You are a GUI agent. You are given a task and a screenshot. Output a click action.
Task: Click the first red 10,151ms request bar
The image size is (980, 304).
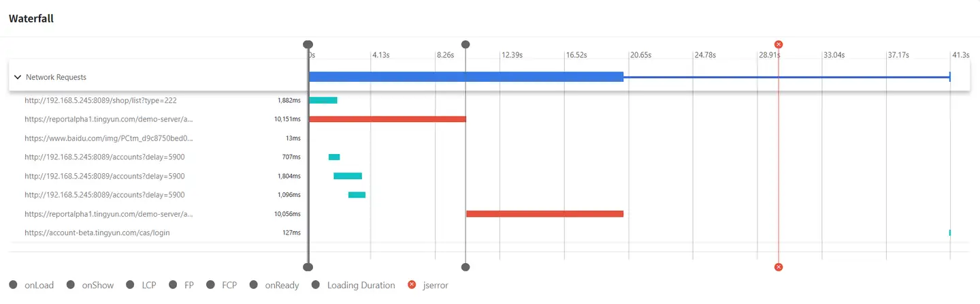387,119
